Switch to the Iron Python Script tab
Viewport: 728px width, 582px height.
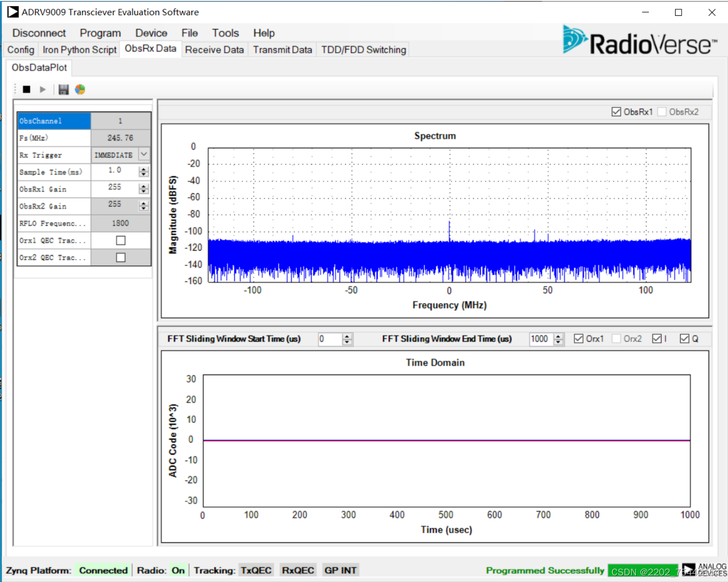[x=79, y=50]
